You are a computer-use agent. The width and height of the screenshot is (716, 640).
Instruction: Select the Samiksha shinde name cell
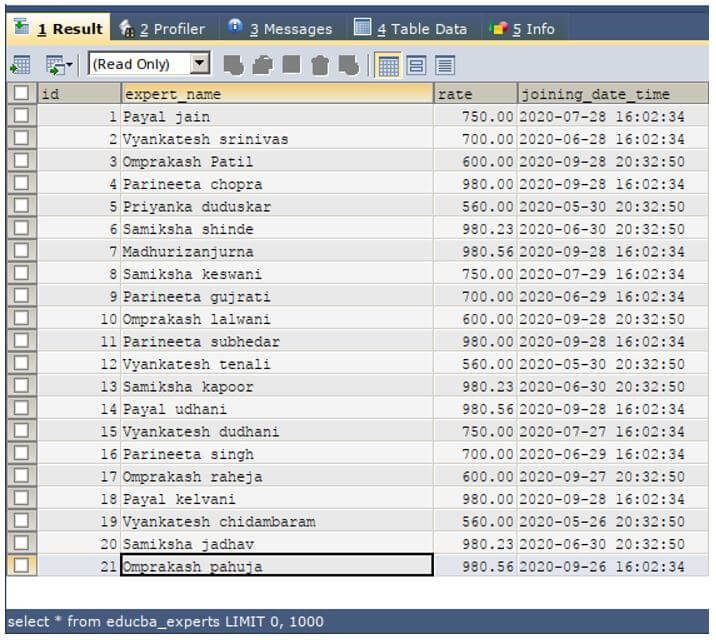[x=277, y=229]
